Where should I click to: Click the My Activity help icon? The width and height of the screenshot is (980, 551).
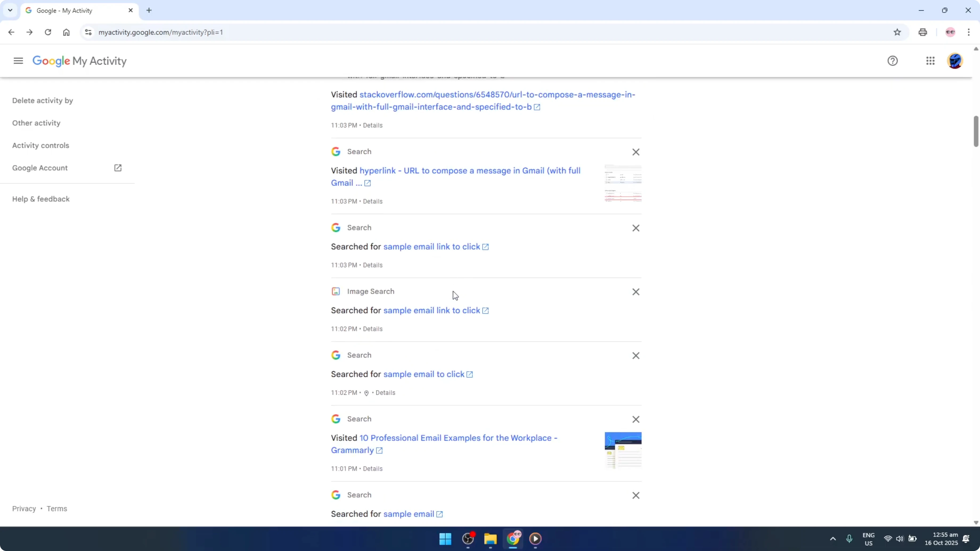click(x=893, y=60)
